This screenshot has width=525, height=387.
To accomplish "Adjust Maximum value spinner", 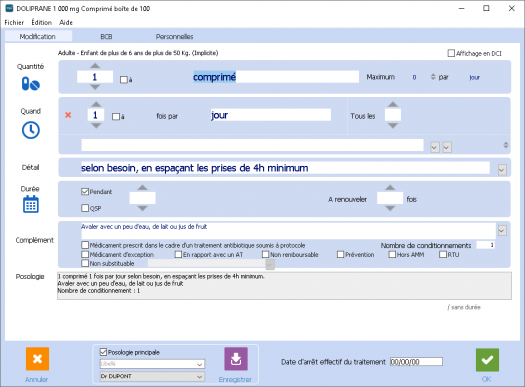I will [x=433, y=77].
